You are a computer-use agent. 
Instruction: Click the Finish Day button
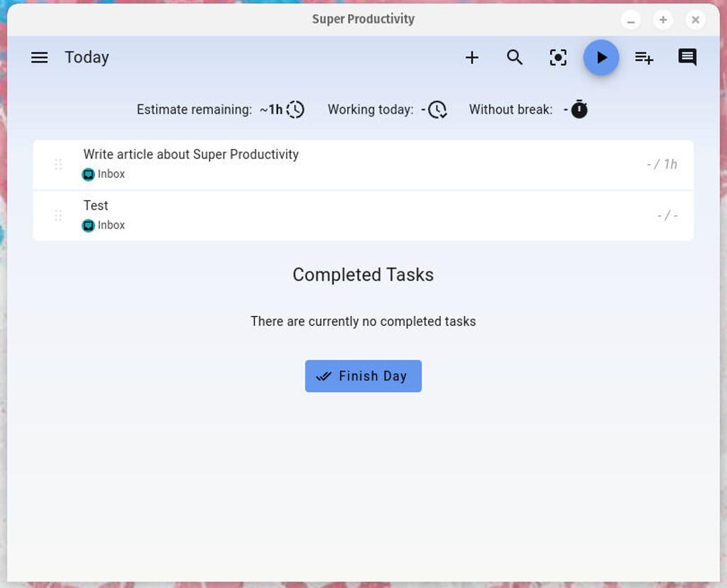click(363, 376)
